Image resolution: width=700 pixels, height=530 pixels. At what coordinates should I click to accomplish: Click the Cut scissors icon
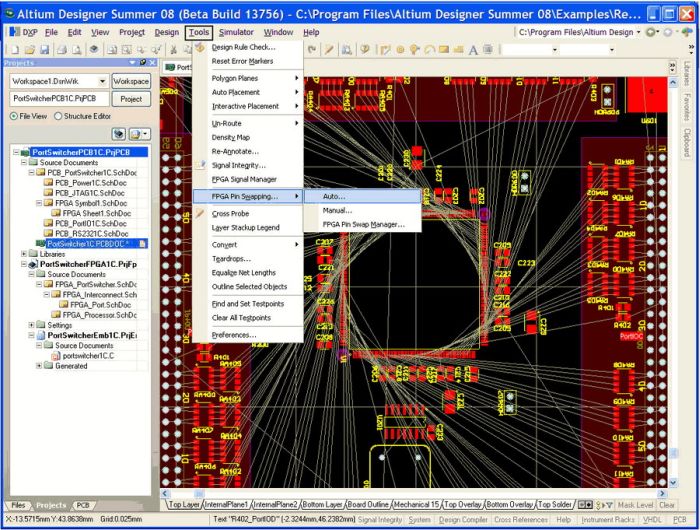coord(174,50)
